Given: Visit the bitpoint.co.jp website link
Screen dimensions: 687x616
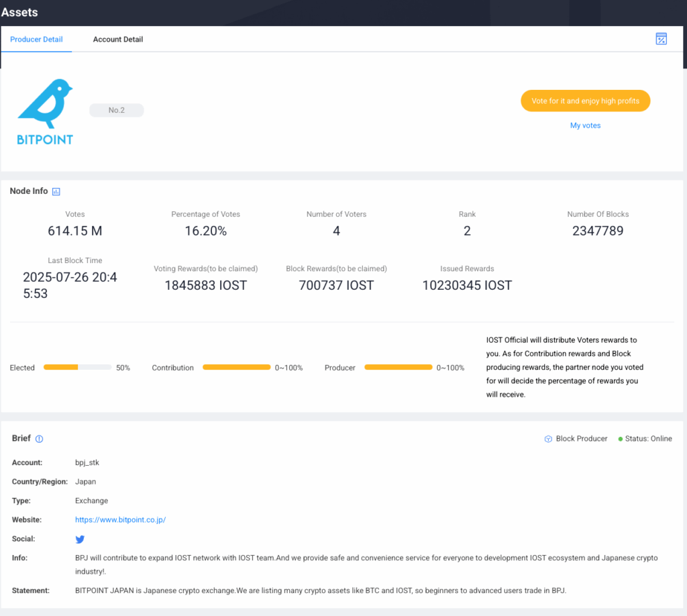Looking at the screenshot, I should pyautogui.click(x=121, y=519).
